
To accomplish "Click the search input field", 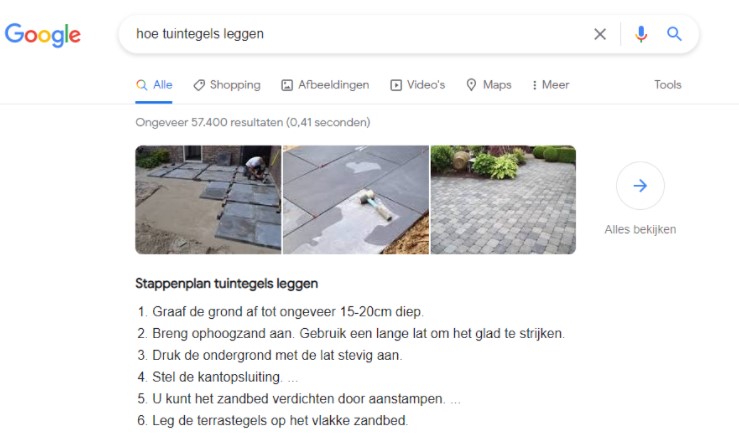I will point(358,34).
